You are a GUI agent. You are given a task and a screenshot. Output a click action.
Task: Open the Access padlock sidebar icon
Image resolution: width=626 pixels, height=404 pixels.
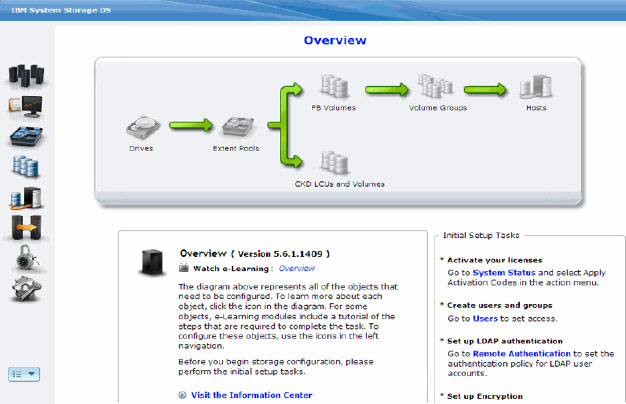click(27, 257)
